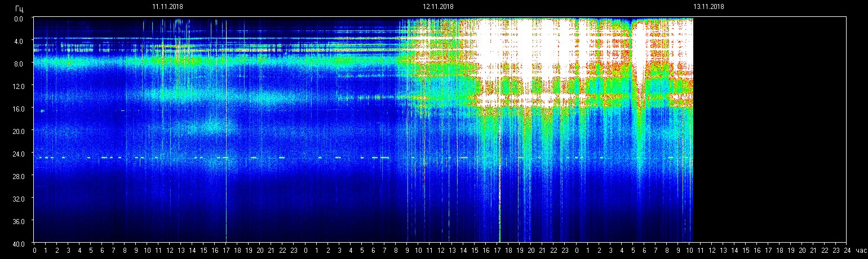Image resolution: width=868 pixels, height=259 pixels.
Task: Click the 13.11.2018 date label
Action: (708, 7)
